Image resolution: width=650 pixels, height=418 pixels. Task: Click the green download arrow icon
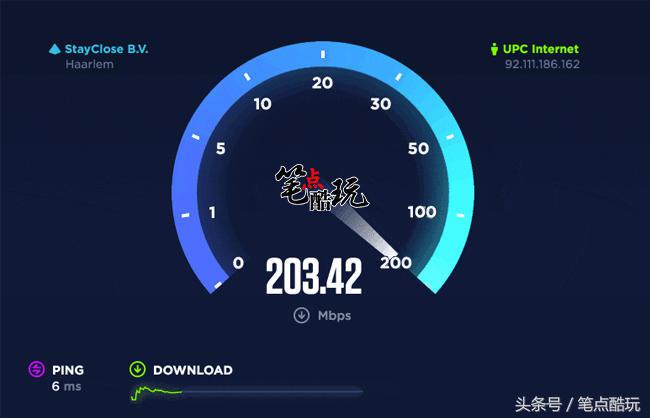coord(137,369)
